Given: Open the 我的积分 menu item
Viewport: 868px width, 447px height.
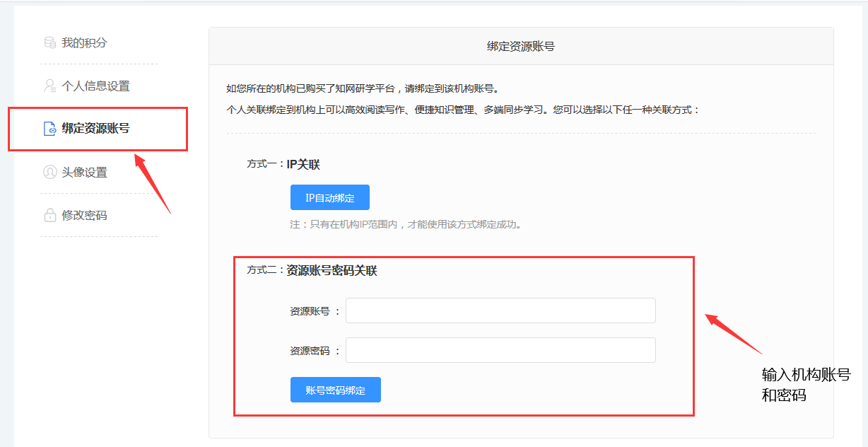Looking at the screenshot, I should click(x=84, y=43).
